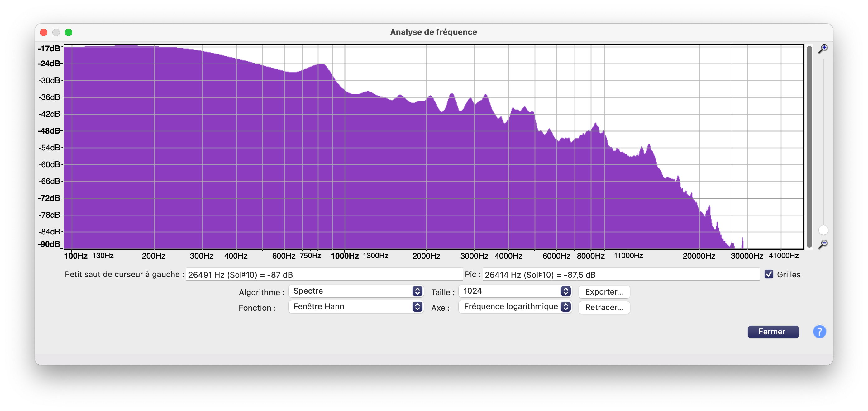
Task: Click the 100Hz axis label
Action: click(76, 256)
